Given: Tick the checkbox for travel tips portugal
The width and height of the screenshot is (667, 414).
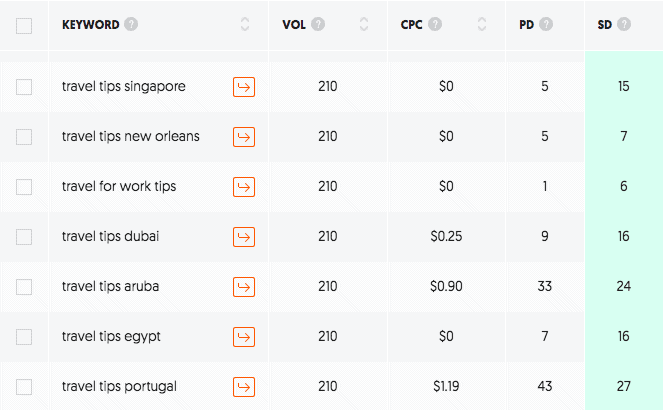Looking at the screenshot, I should pyautogui.click(x=24, y=387).
